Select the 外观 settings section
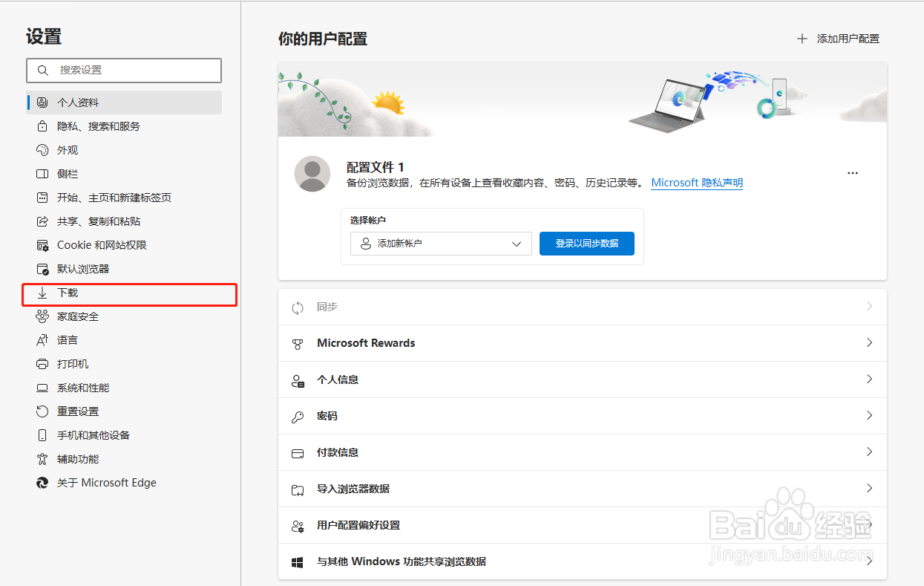Viewport: 924px width, 586px height. [124, 150]
